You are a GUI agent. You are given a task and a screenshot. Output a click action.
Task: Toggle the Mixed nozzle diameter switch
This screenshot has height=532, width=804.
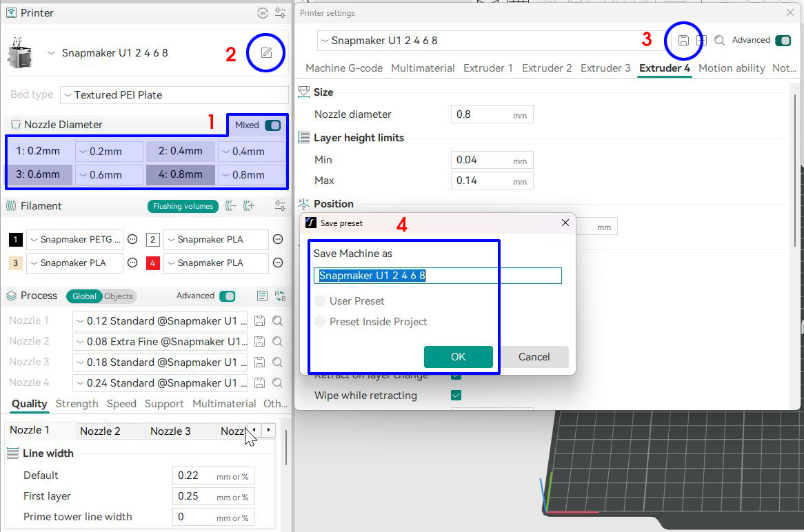point(273,125)
